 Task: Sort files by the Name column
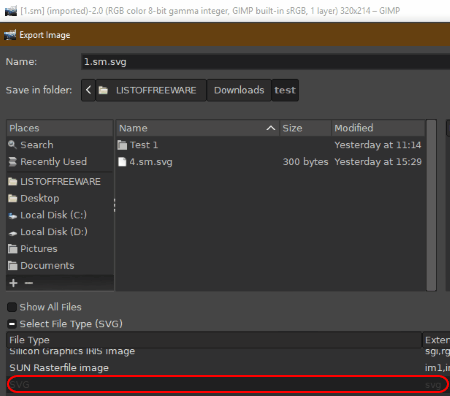tap(198, 128)
